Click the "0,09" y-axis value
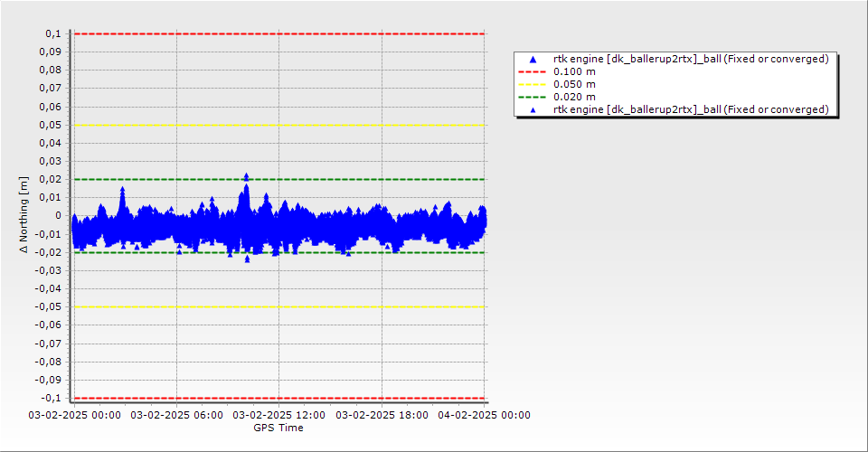The image size is (868, 452). 51,52
